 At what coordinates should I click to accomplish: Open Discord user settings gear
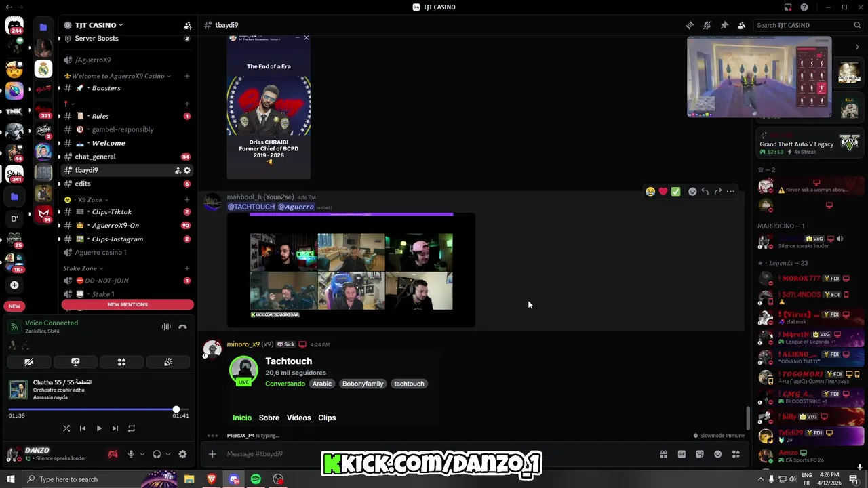[182, 454]
